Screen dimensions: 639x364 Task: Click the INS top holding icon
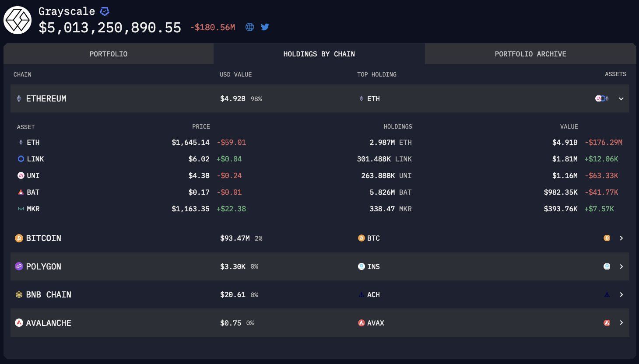tap(361, 266)
